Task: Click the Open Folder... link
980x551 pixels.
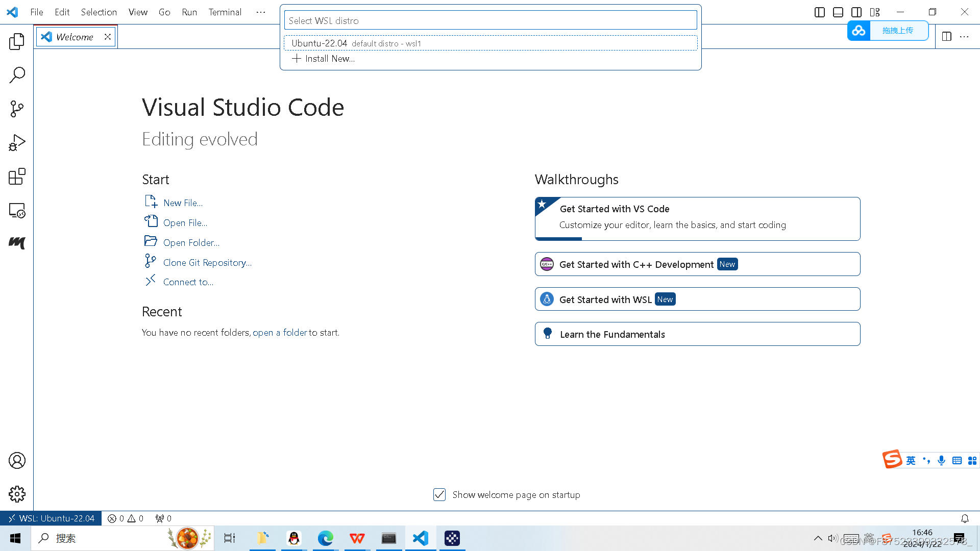Action: pos(191,242)
